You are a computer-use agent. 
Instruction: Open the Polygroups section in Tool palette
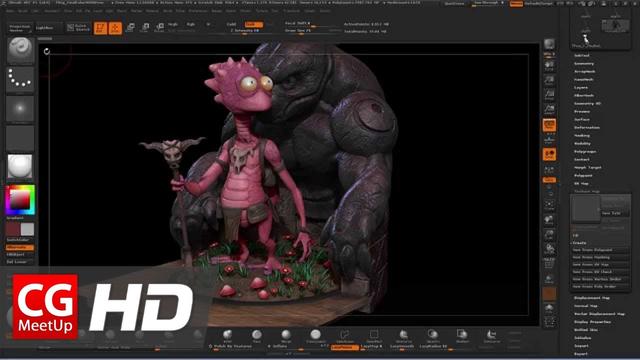(585, 151)
